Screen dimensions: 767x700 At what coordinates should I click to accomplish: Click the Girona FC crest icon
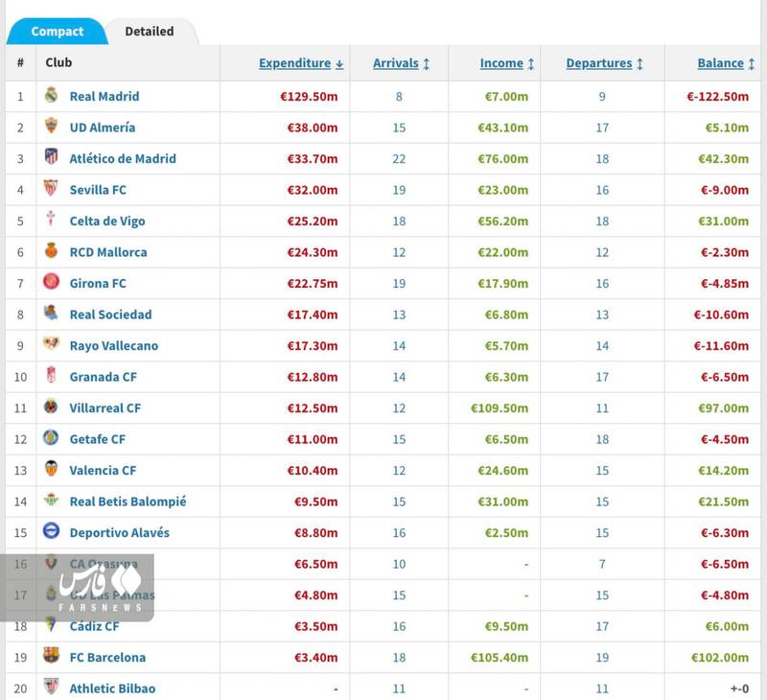click(x=51, y=282)
